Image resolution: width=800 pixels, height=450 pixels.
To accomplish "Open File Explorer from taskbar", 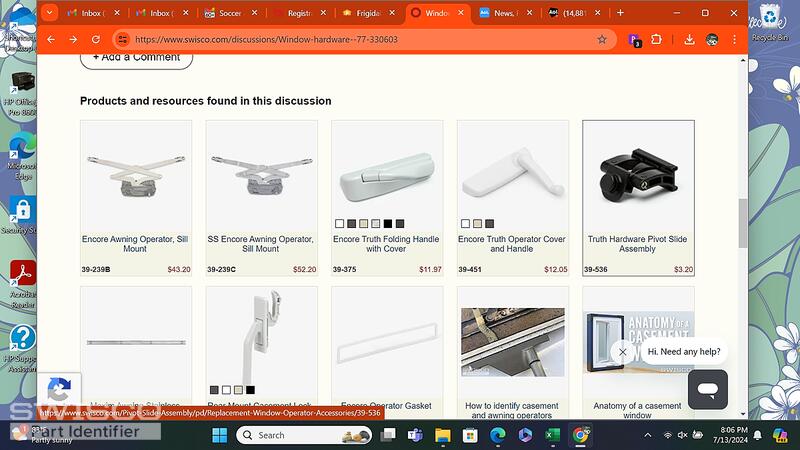I will tap(443, 435).
